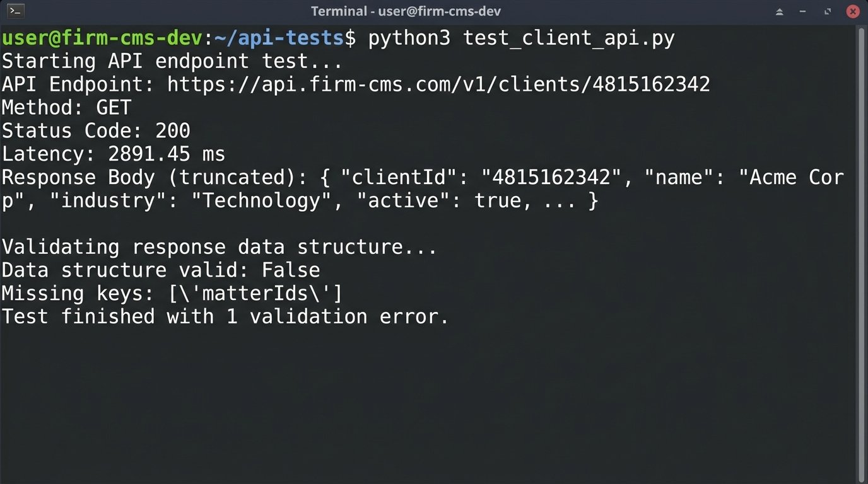Screen dimensions: 868x484
Task: Click the terminal icon in the title bar
Action: click(16, 11)
